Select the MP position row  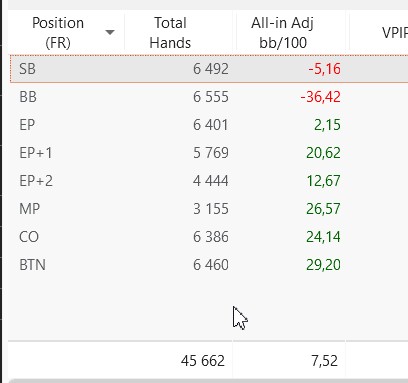(x=209, y=209)
